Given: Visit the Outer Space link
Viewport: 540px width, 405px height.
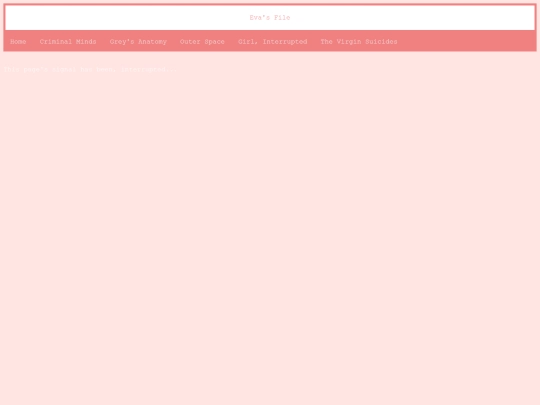Looking at the screenshot, I should pos(202,42).
